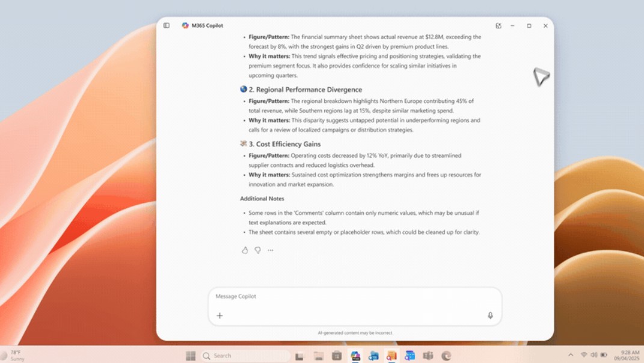Give thumbs up to the response
Viewport: 644px width, 363px height.
[245, 250]
